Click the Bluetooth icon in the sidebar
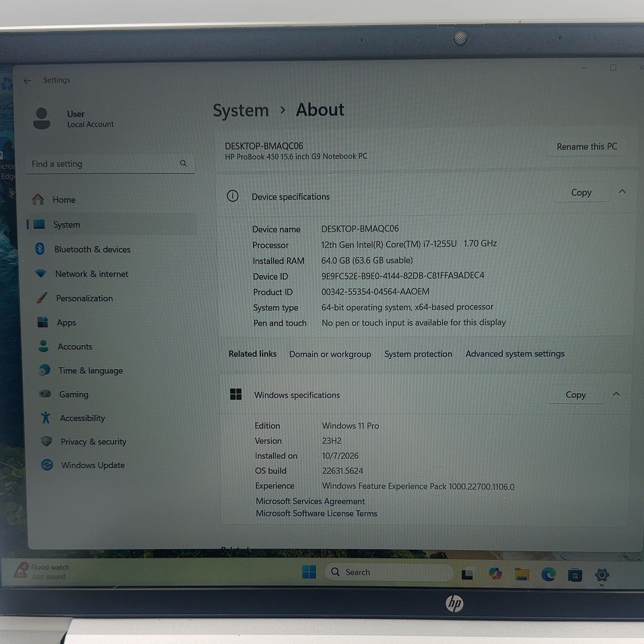Image resolution: width=644 pixels, height=644 pixels. [40, 249]
